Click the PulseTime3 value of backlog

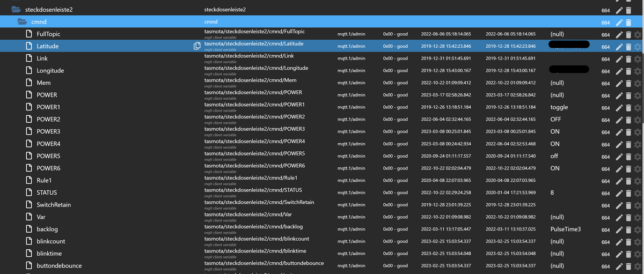pyautogui.click(x=566, y=229)
